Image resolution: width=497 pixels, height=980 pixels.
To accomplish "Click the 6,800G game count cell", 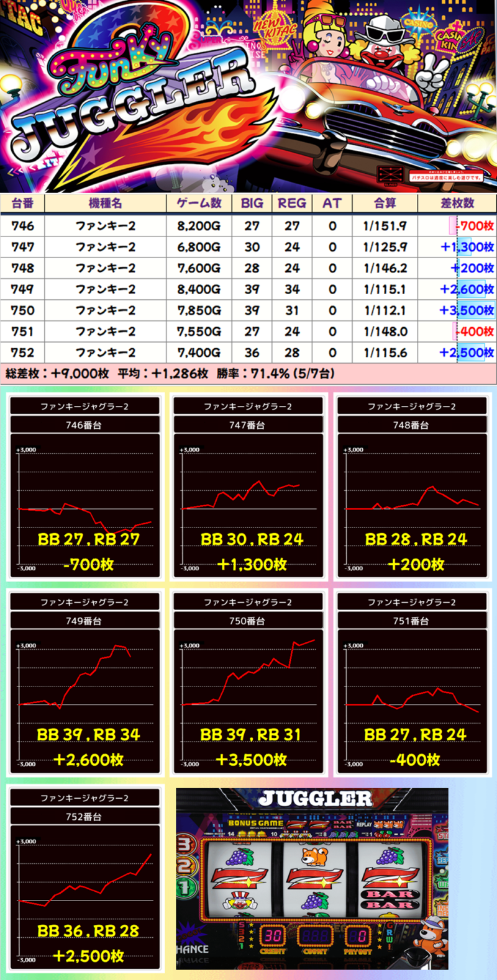I will [199, 247].
